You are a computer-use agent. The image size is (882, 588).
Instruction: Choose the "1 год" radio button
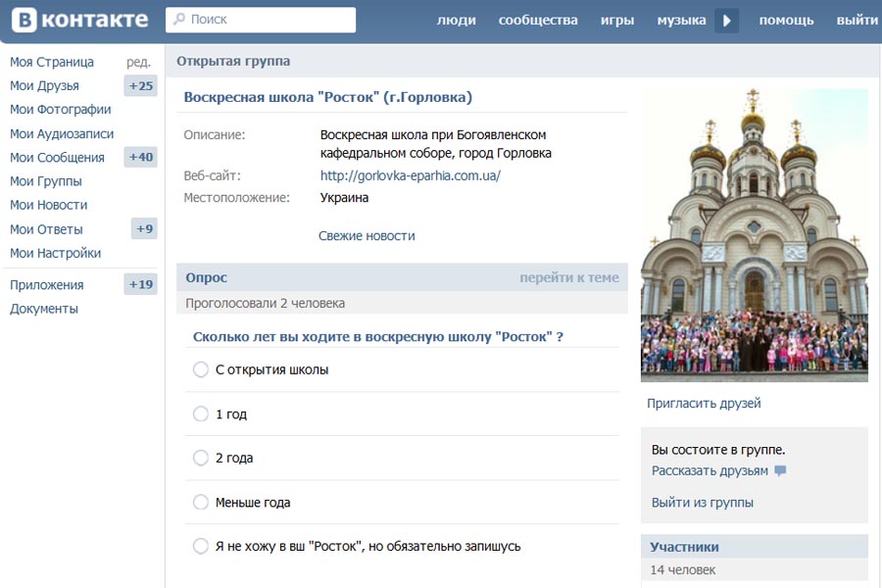point(201,415)
